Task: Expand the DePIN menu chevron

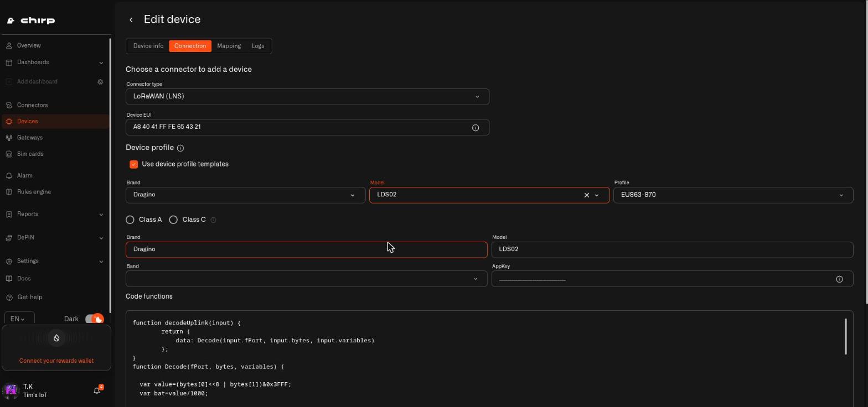Action: (101, 238)
